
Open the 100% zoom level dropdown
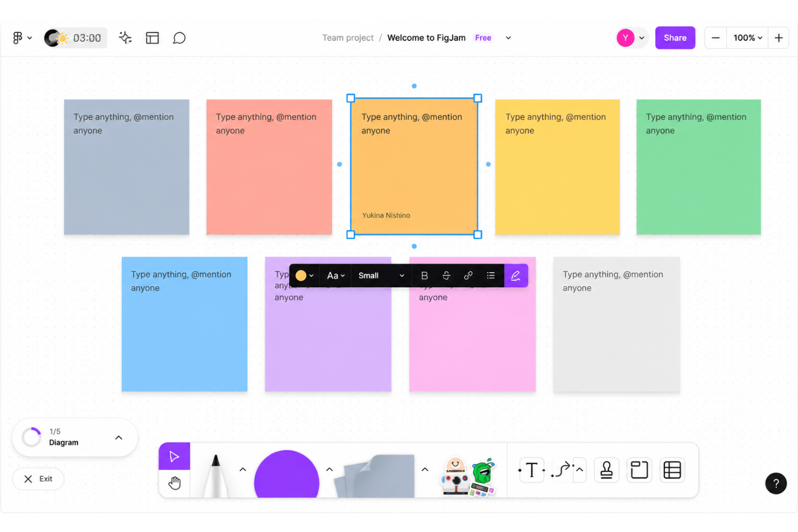click(x=747, y=38)
